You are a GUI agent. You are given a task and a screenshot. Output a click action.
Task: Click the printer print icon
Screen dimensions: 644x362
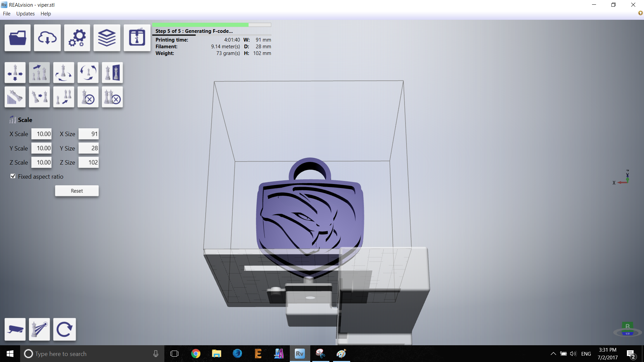[x=137, y=38]
